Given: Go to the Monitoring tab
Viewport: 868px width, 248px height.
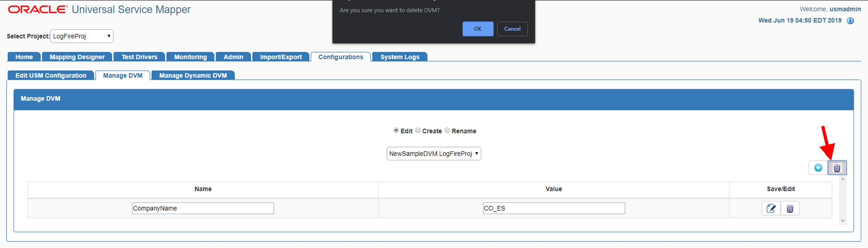Looking at the screenshot, I should click(190, 57).
